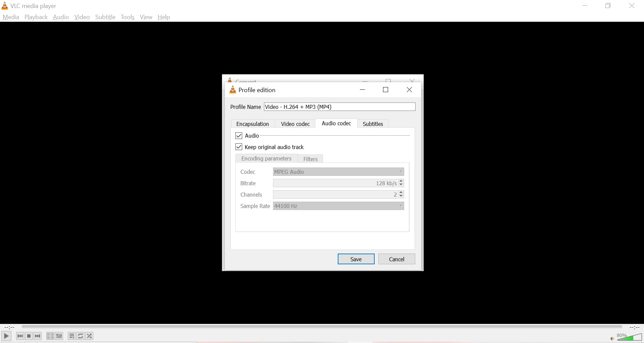The image size is (644, 343).
Task: Toggle random playback order icon
Action: (x=89, y=336)
